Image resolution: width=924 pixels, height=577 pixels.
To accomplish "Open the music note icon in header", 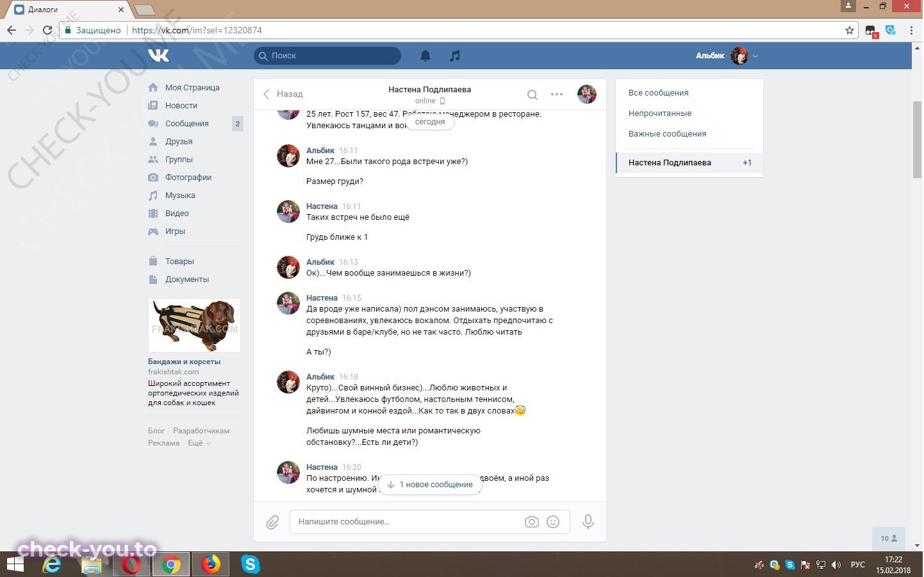I will (x=455, y=56).
